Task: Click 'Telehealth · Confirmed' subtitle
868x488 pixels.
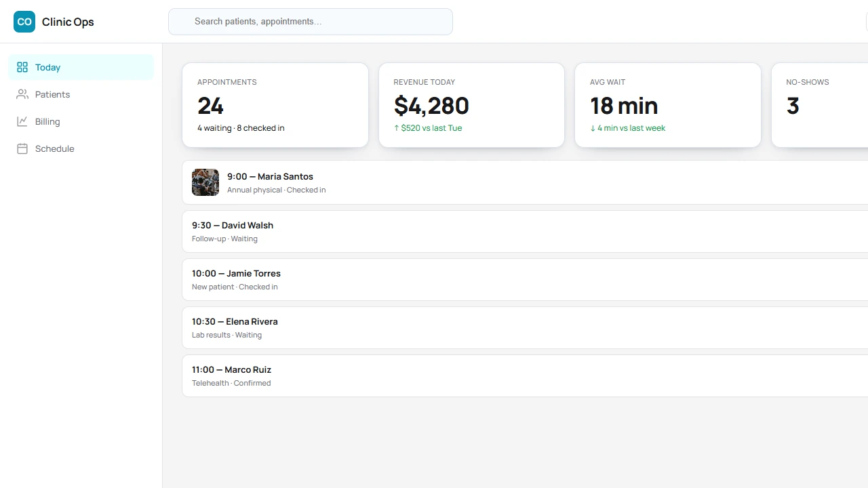Action: (231, 383)
